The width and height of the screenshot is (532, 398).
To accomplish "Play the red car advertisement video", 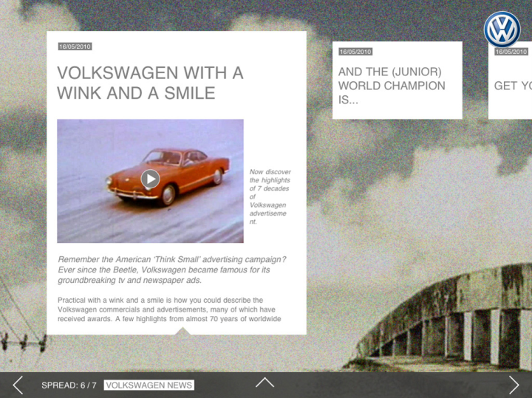I will pyautogui.click(x=150, y=178).
